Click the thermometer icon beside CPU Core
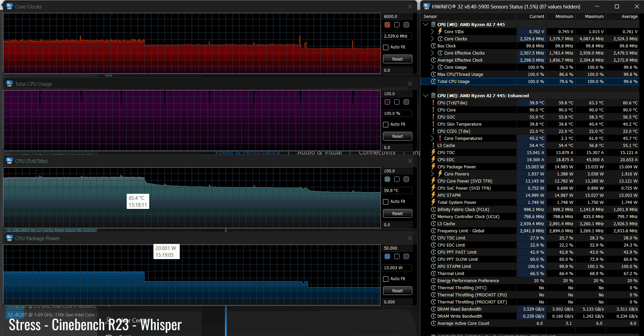 433,110
